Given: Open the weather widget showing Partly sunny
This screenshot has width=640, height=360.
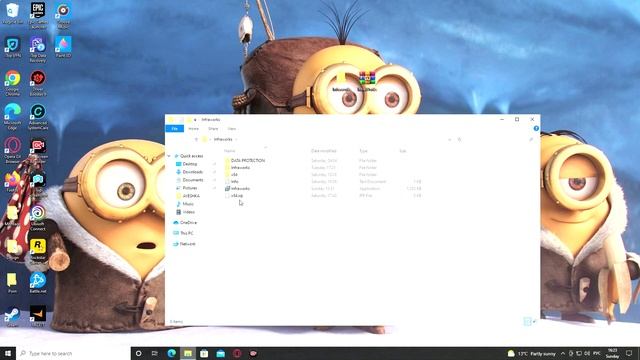Looking at the screenshot, I should 531,353.
